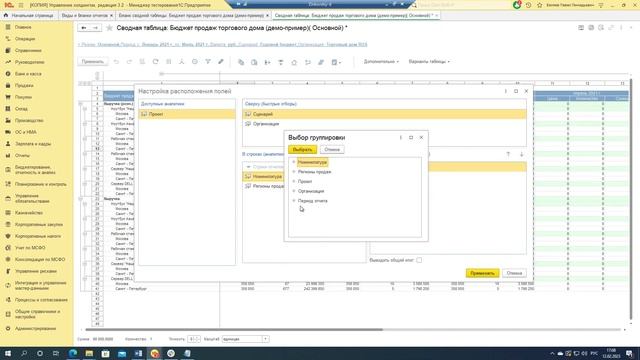Open the Дополнительно dropdown menu
Viewport: 640px width, 360px height.
click(381, 62)
